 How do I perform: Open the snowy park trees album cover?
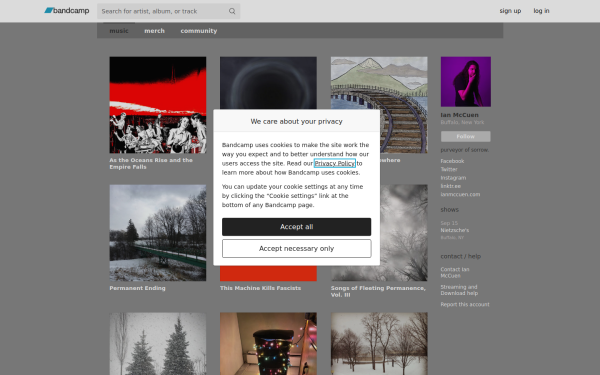point(379,344)
